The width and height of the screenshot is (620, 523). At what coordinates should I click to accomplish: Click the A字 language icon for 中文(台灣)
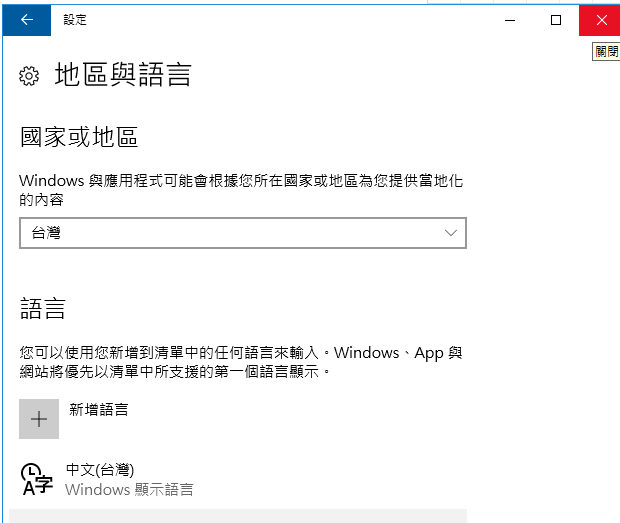click(x=36, y=480)
